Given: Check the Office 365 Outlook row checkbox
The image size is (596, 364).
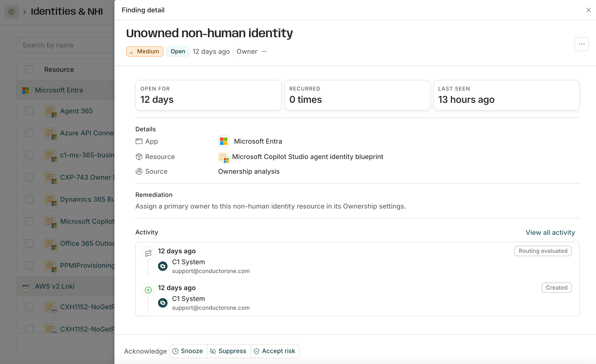Looking at the screenshot, I should [x=29, y=243].
